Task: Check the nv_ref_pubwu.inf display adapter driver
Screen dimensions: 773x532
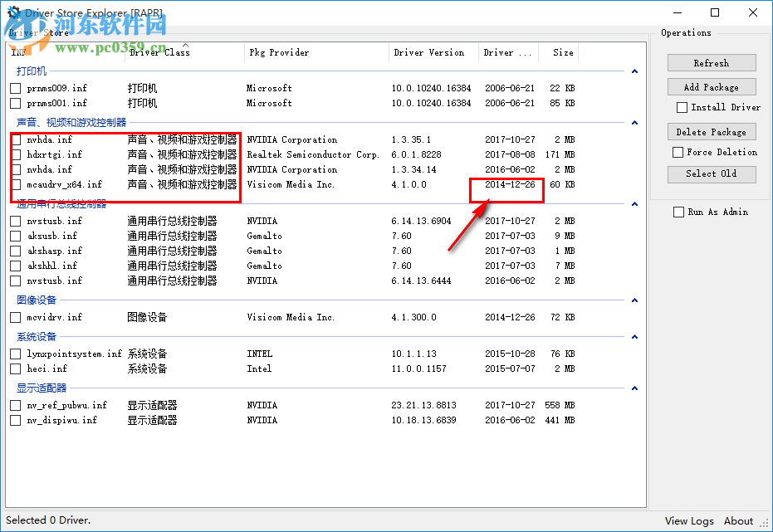Action: point(14,405)
